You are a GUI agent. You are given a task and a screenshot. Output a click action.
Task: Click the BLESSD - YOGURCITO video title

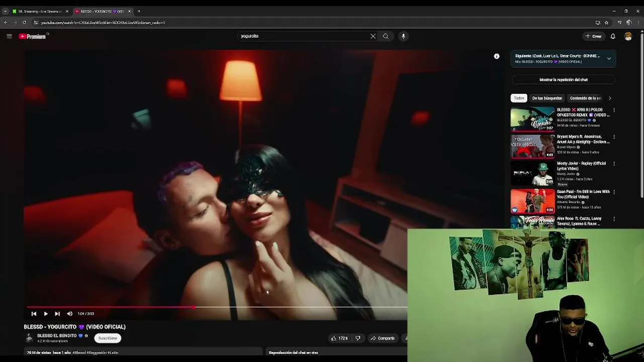click(74, 327)
